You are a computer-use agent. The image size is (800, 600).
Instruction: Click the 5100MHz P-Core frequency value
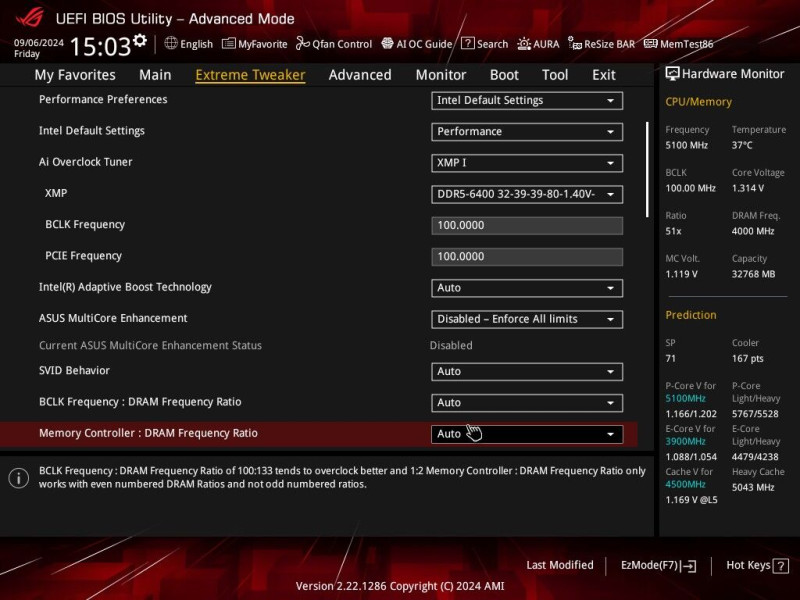685,398
